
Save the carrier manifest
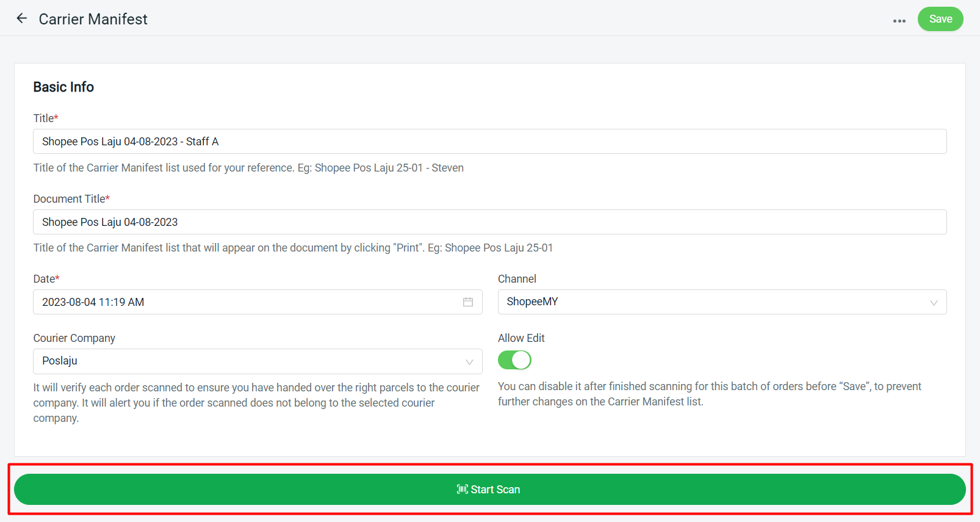click(940, 19)
